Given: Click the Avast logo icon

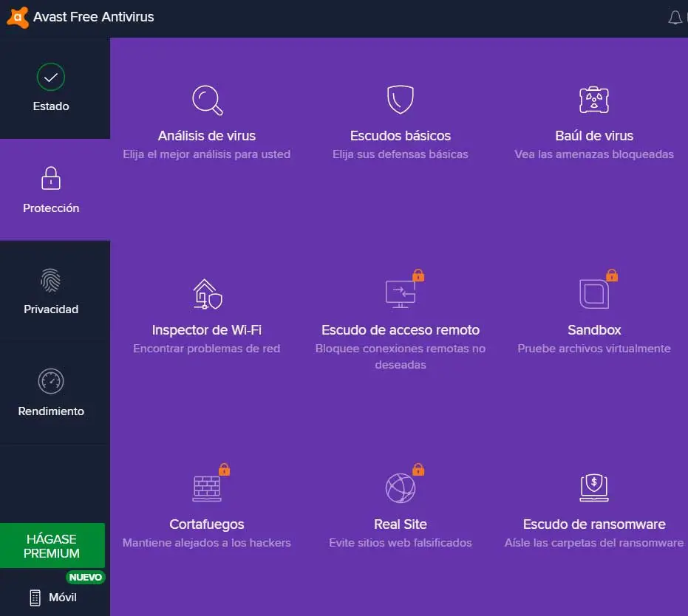Looking at the screenshot, I should (x=18, y=18).
